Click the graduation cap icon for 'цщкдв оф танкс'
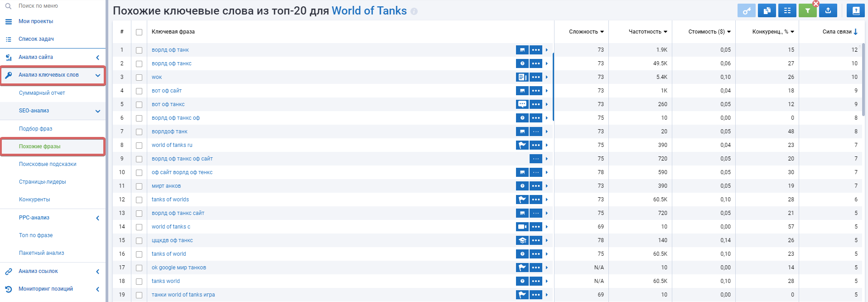 (x=522, y=240)
